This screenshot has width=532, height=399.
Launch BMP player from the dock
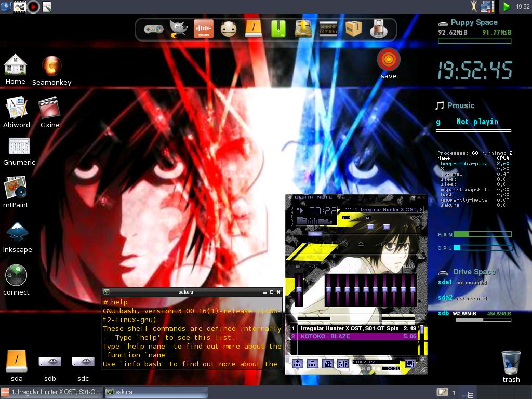[204, 29]
